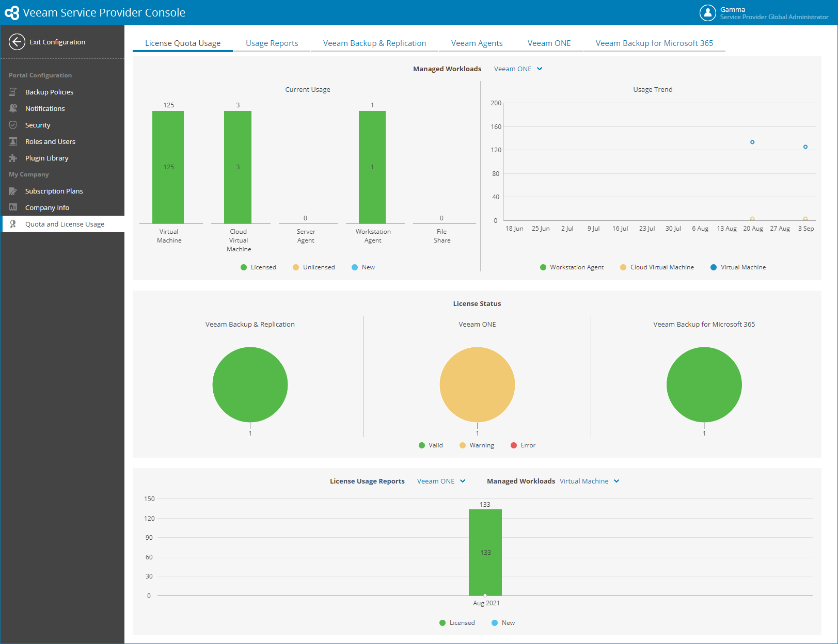The height and width of the screenshot is (644, 838).
Task: Click the Quota and License Usage icon
Action: [x=13, y=224]
